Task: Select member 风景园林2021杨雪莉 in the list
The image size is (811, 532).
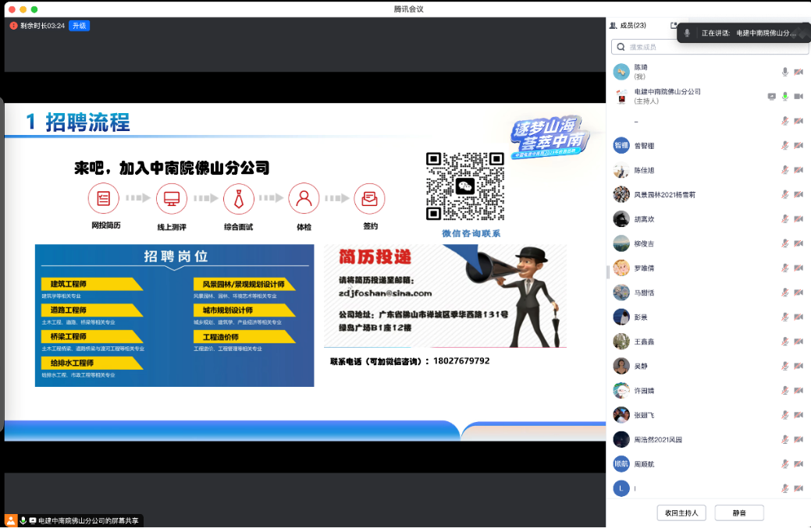Action: [x=664, y=194]
